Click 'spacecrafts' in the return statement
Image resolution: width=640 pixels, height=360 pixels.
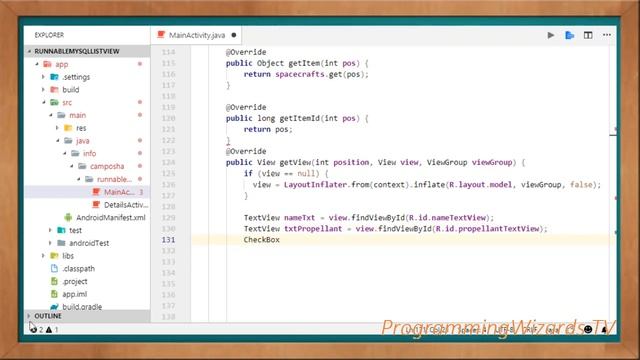300,74
